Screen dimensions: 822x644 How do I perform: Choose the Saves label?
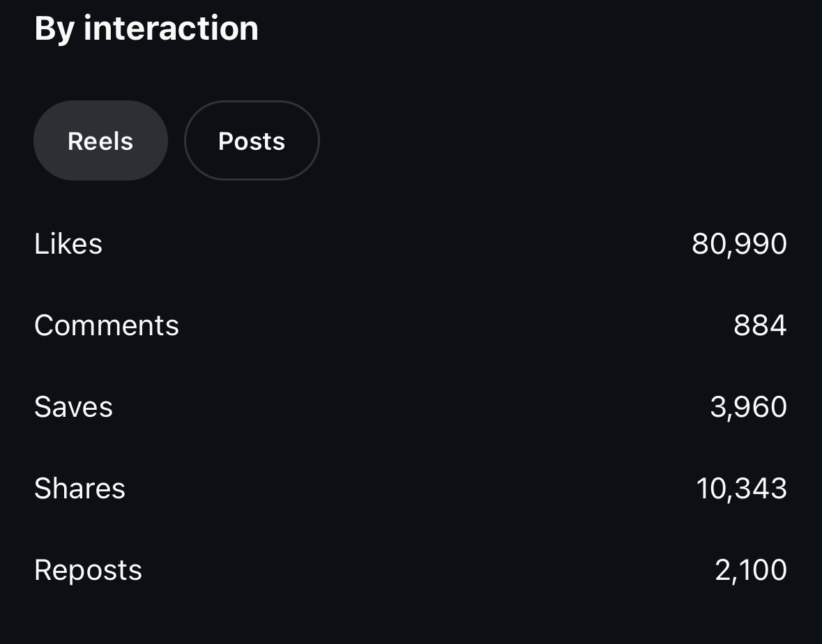pyautogui.click(x=73, y=407)
